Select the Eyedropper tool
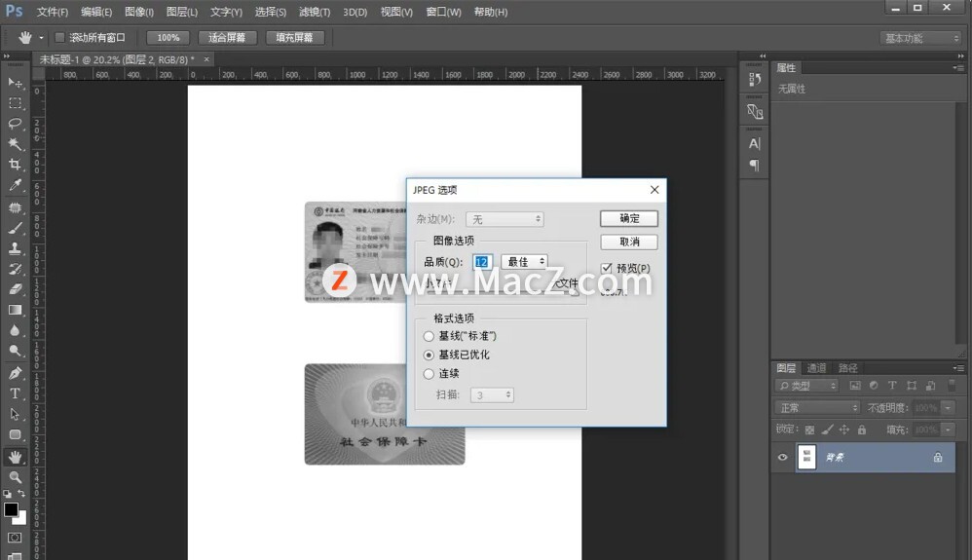The width and height of the screenshot is (972, 560). pos(15,185)
